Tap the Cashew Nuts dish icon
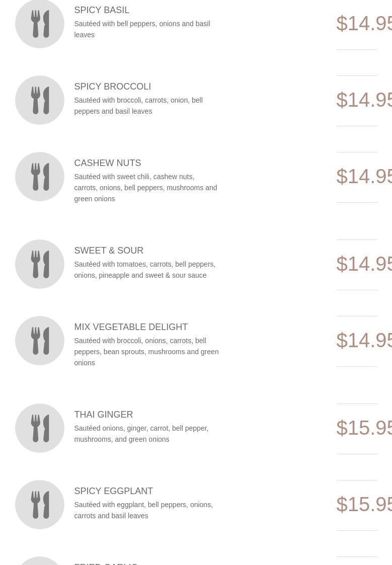Image resolution: width=392 pixels, height=565 pixels. point(40,177)
